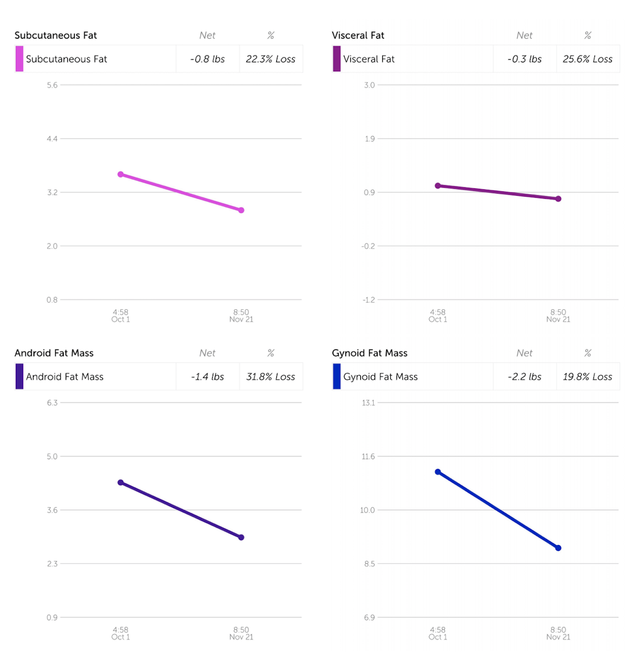Pick the Gynoid Fat Mass Nov 21 point
Image resolution: width=642 pixels, height=672 pixels.
558,548
